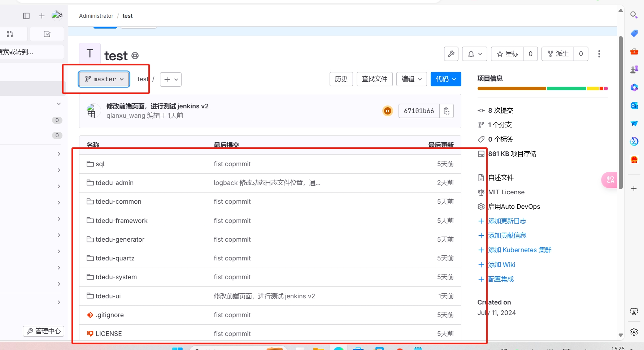Click the 8 次提交 commits link
Image resolution: width=644 pixels, height=350 pixels.
[500, 111]
